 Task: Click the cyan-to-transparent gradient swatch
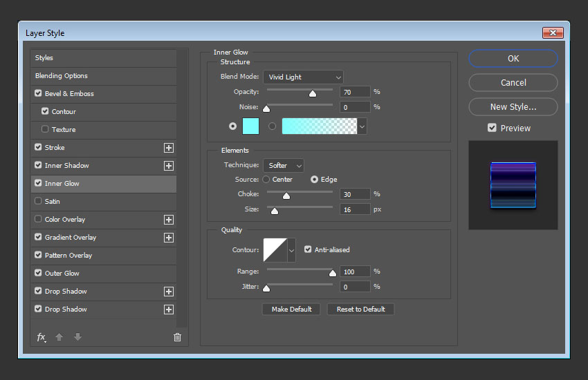click(320, 126)
